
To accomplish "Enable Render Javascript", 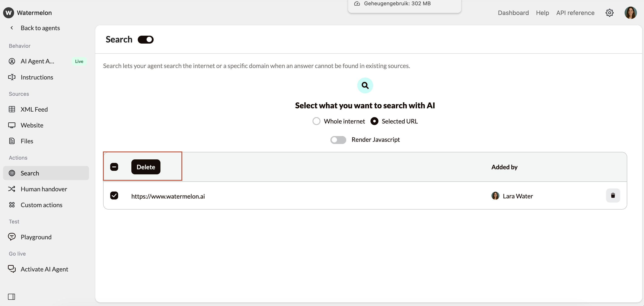I will (x=338, y=140).
